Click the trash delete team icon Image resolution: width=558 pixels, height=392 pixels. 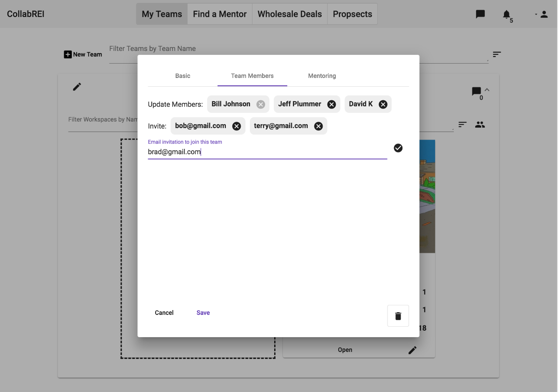(398, 316)
